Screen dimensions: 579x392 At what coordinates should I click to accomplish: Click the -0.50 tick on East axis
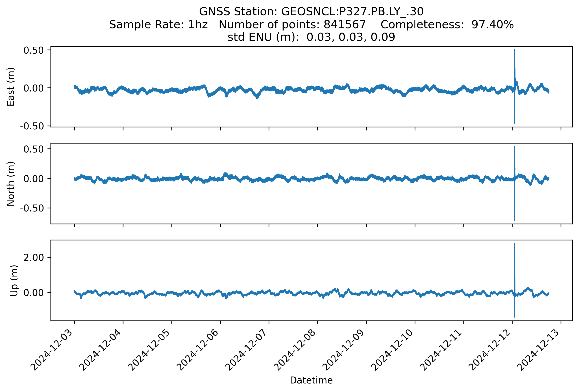[x=32, y=126]
